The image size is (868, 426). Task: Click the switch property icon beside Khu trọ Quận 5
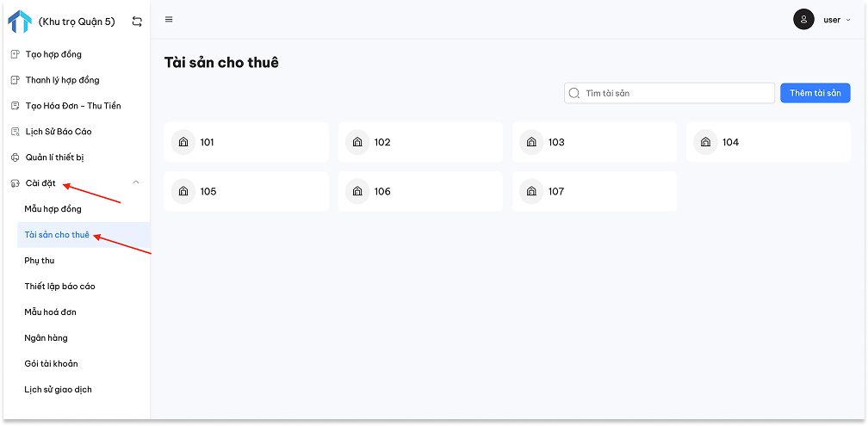click(x=137, y=22)
